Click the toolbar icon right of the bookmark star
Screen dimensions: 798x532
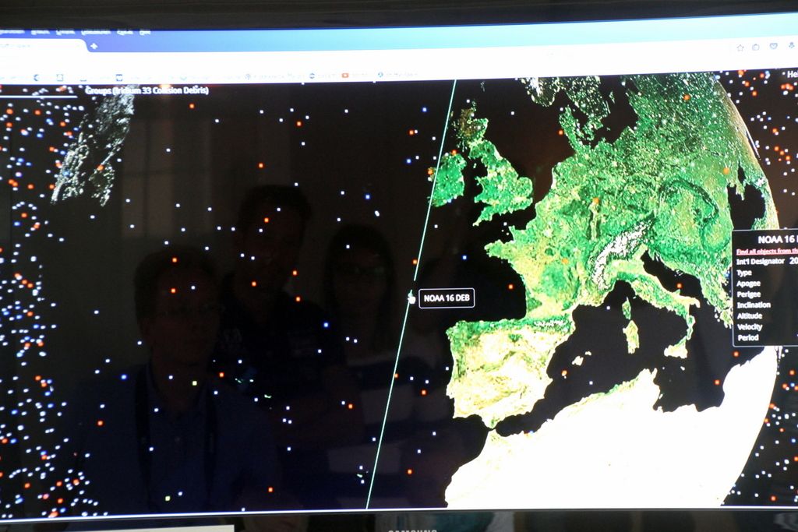[x=756, y=48]
